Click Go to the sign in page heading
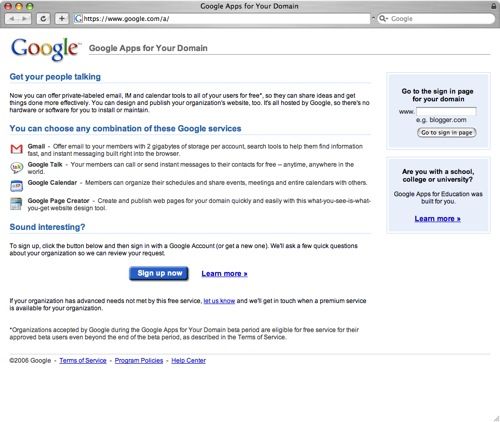 point(438,95)
